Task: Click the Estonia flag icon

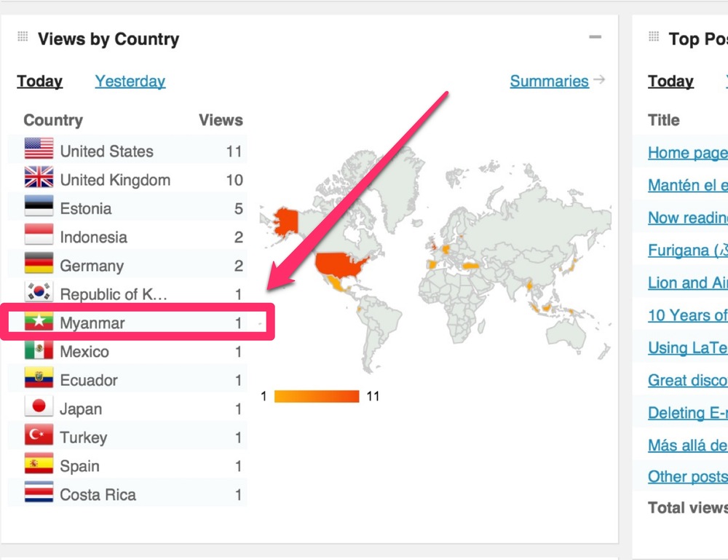Action: [x=39, y=207]
